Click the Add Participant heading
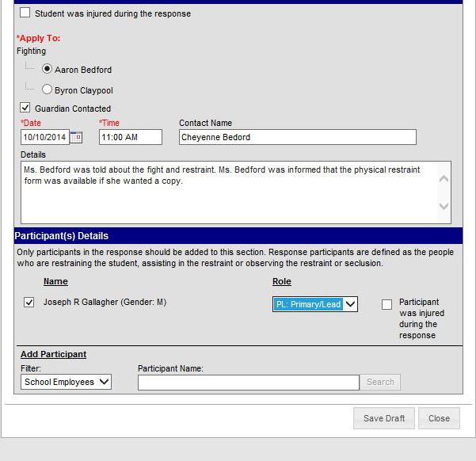Viewport: 476px width, 461px height. click(x=53, y=354)
